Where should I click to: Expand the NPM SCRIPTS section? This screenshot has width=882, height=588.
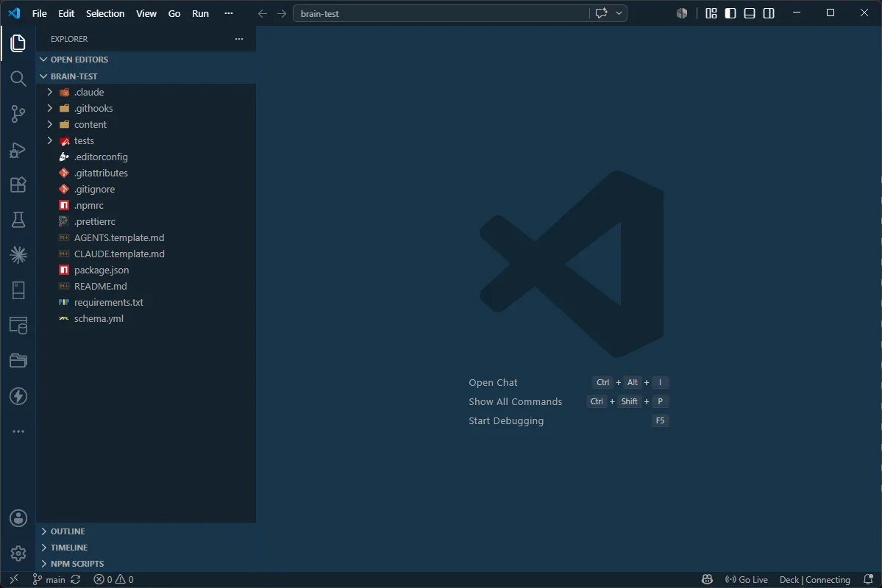(146, 564)
